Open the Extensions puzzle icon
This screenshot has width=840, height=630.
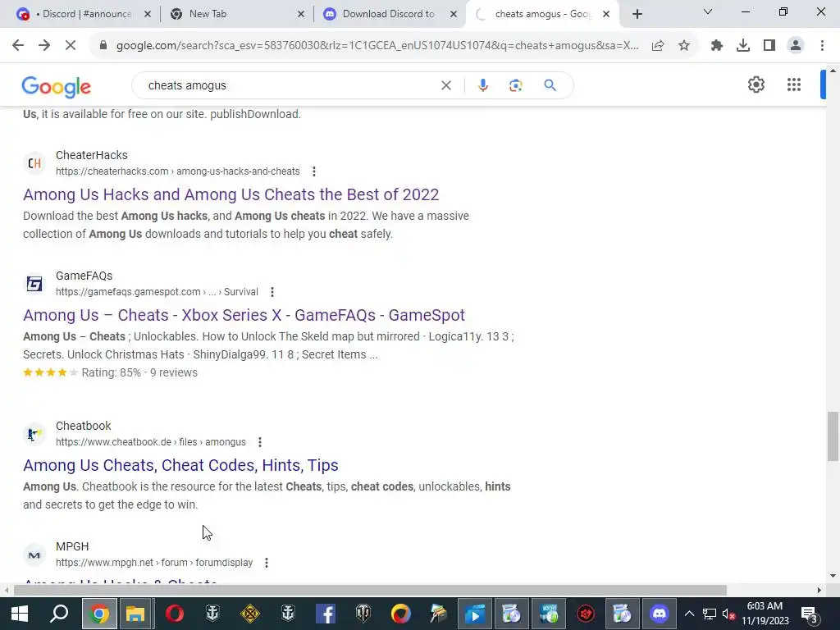pos(717,46)
